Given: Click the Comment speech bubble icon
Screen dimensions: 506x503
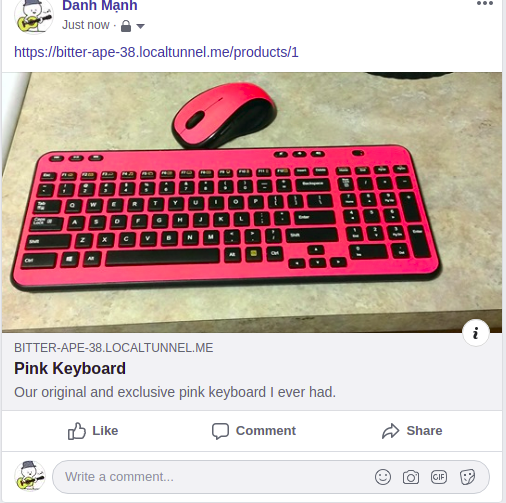Looking at the screenshot, I should click(x=220, y=431).
